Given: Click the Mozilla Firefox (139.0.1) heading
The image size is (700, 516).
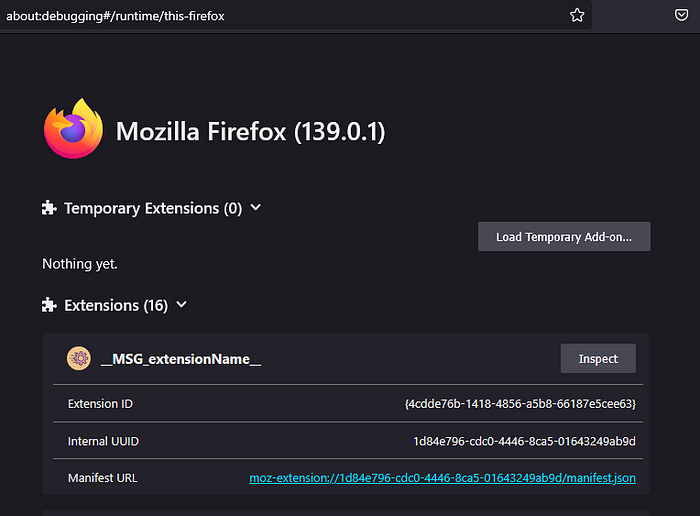Looking at the screenshot, I should pyautogui.click(x=250, y=132).
